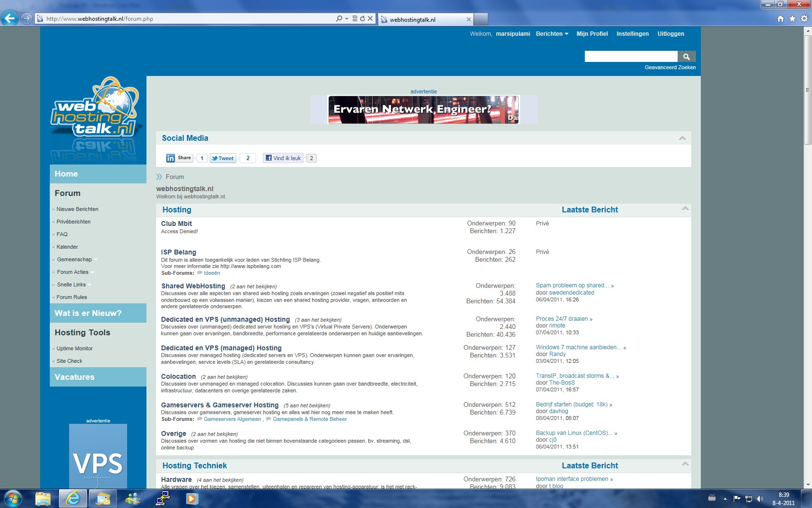The image size is (812, 508).
Task: Open the Shared WebHosting forum link
Action: click(x=193, y=286)
